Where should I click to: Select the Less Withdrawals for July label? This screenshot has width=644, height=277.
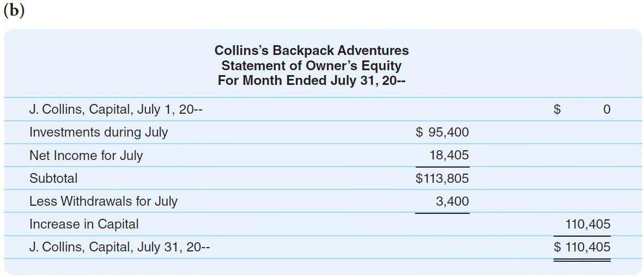tap(104, 201)
